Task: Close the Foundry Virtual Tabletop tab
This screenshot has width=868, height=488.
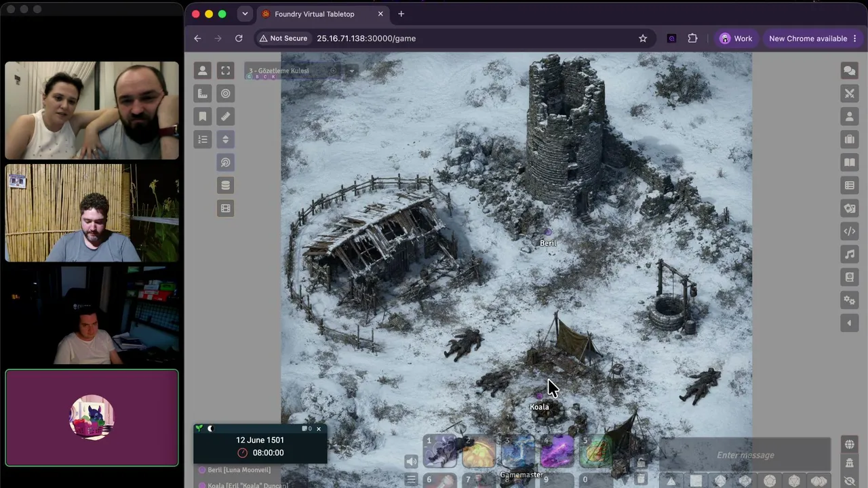Action: tap(380, 14)
